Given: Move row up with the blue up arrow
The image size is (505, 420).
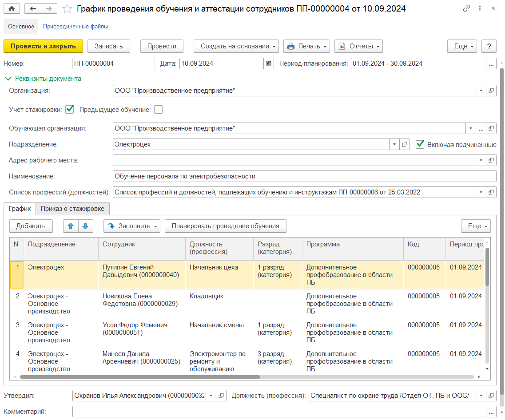Looking at the screenshot, I should pos(71,226).
